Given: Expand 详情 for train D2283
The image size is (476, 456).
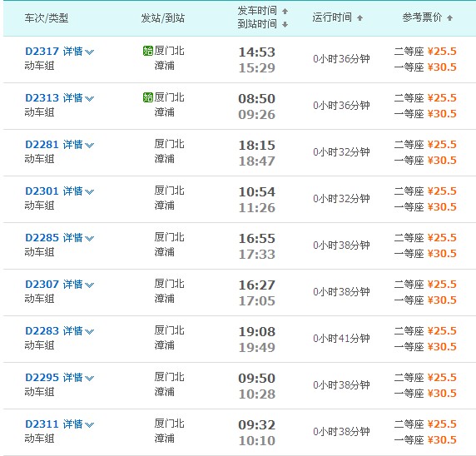Looking at the screenshot, I should point(78,331).
